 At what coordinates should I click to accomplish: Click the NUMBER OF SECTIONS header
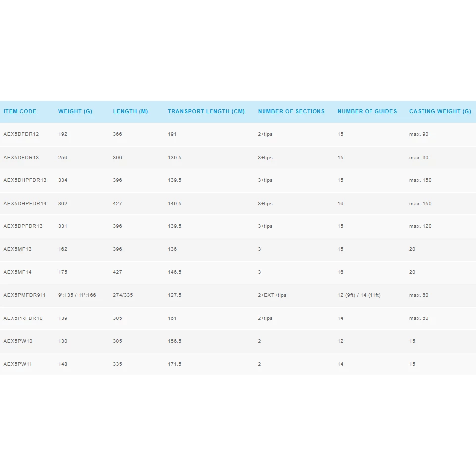pyautogui.click(x=291, y=111)
